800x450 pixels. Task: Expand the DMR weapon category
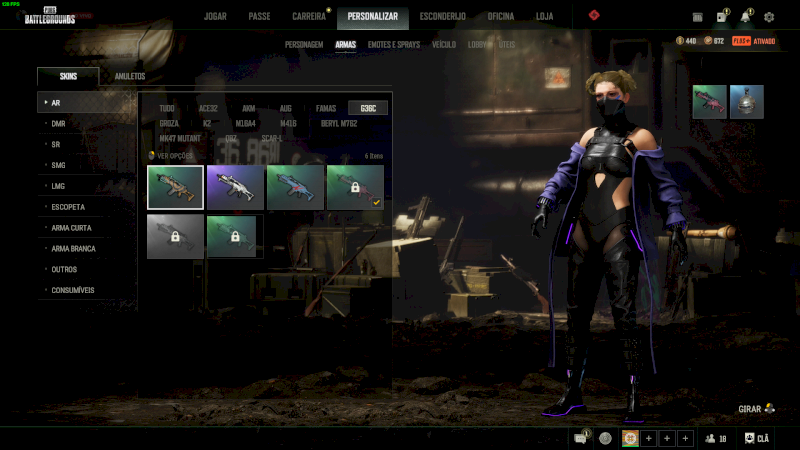[x=87, y=123]
